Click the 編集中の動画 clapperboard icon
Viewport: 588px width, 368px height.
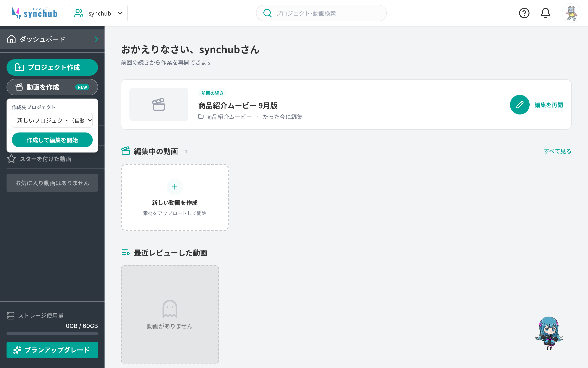click(126, 151)
